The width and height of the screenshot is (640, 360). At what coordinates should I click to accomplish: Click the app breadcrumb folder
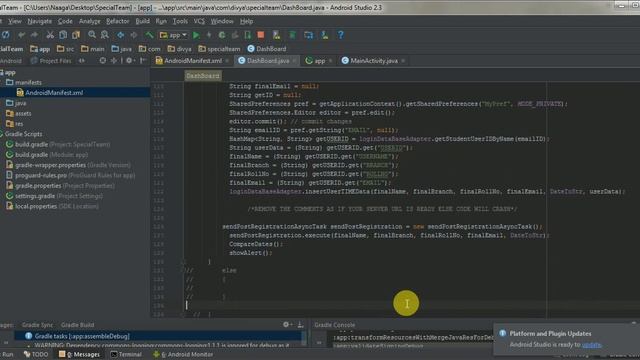40,49
